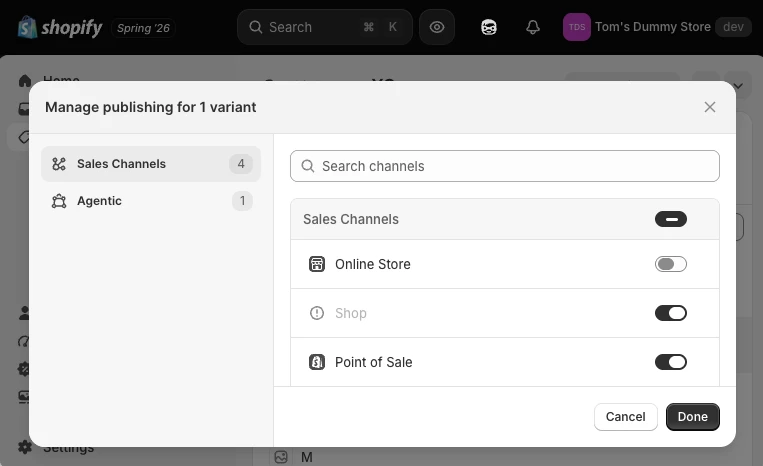Enable the Online Store toggle
Viewport: 763px width, 466px height.
[671, 264]
